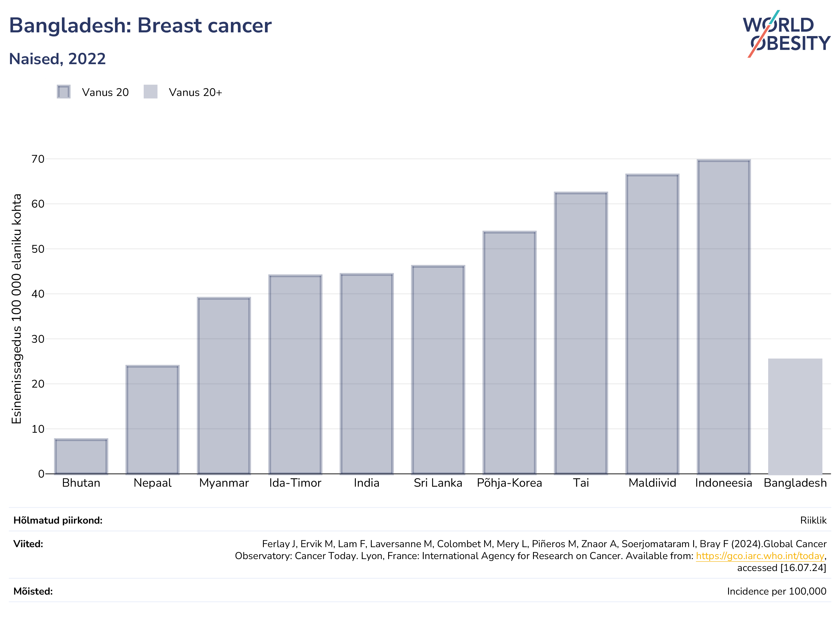Select the Myanmar bar

click(224, 386)
